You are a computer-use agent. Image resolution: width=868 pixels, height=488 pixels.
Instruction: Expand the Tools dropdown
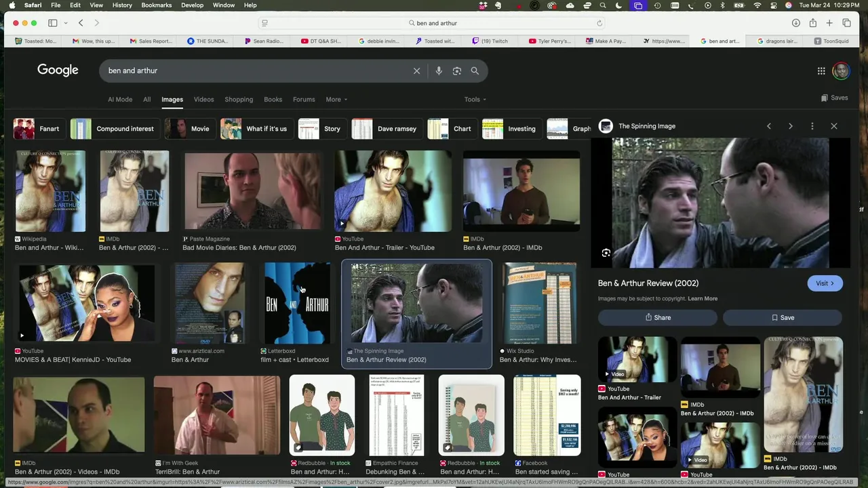point(475,100)
